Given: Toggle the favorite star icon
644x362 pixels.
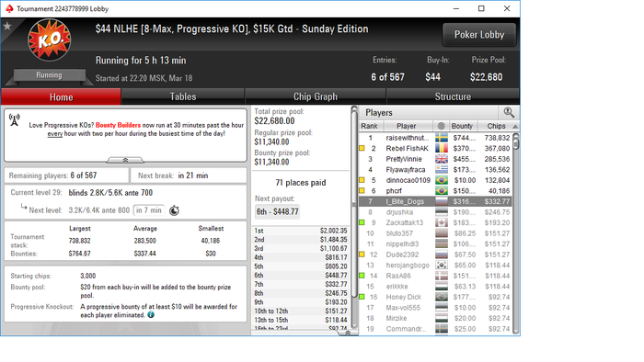Looking at the screenshot, I should pos(7,27).
